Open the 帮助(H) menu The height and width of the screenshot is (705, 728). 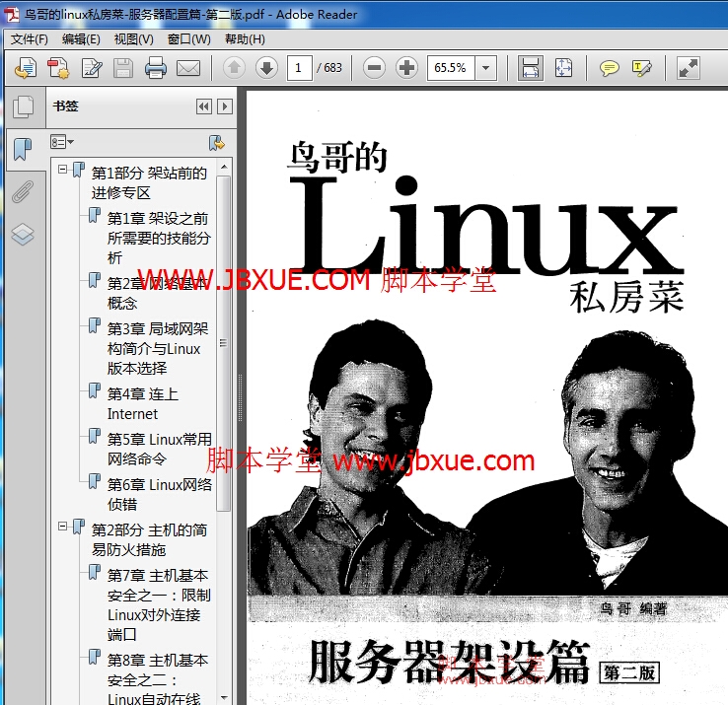click(x=245, y=39)
